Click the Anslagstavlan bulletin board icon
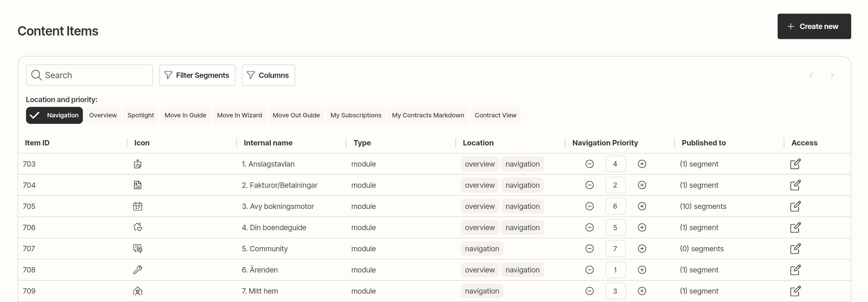Viewport: 868px width, 302px height. [137, 164]
